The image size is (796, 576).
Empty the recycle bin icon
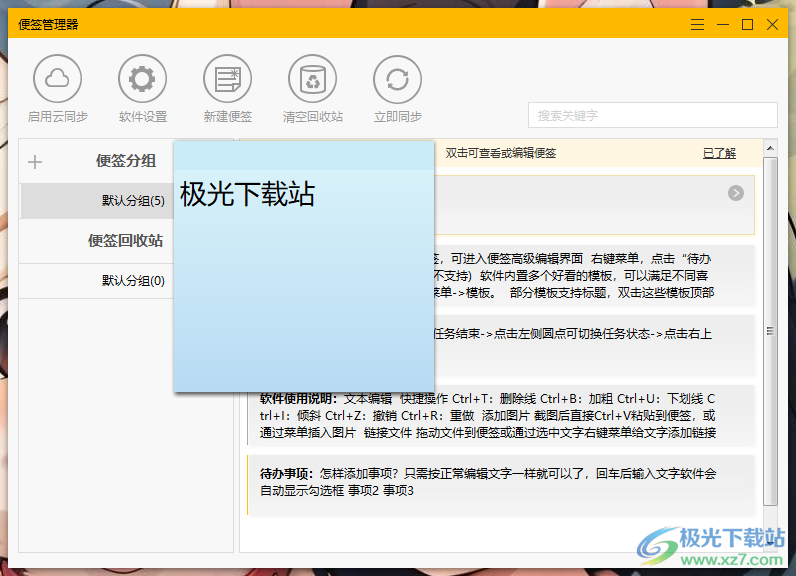[313, 79]
